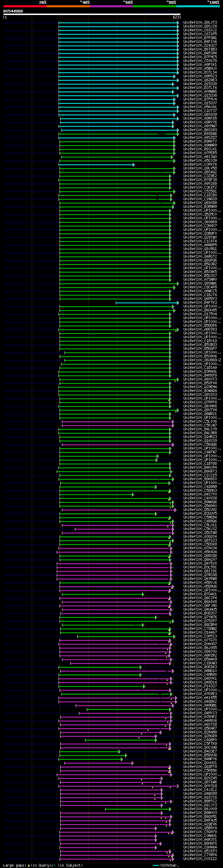Click hit label UniRef100_B4J009

point(200,809)
